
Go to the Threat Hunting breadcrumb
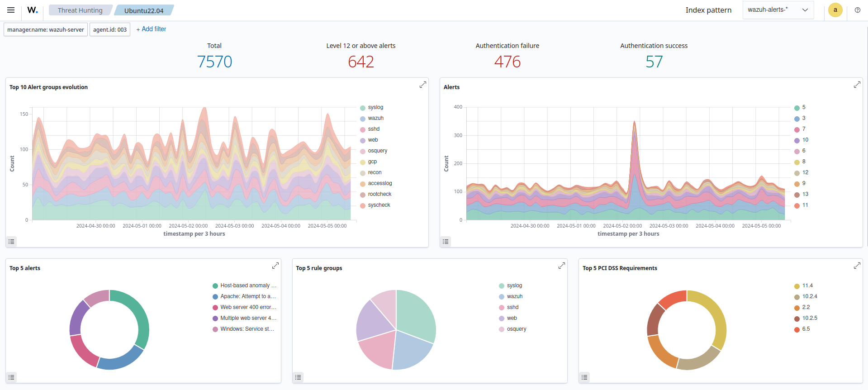80,10
